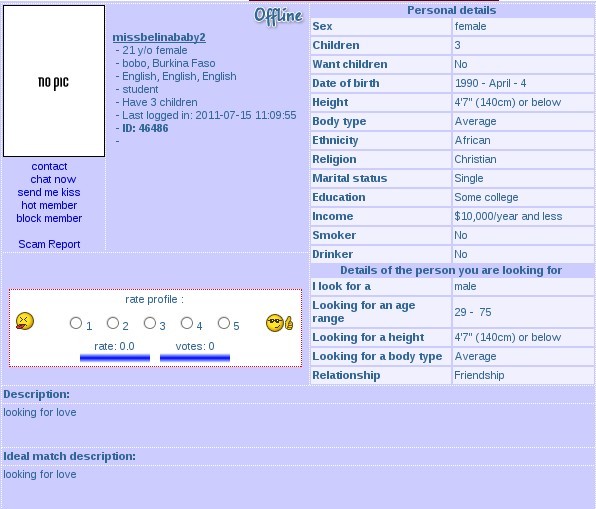Click the no pic profile thumbnail
Viewport: 596px width, 509px height.
tap(54, 81)
